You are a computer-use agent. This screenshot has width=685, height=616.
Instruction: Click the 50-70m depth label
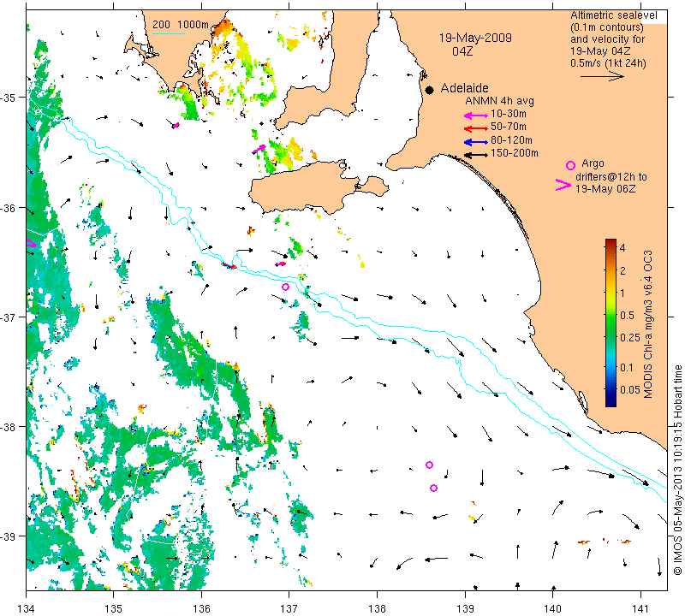pos(509,127)
